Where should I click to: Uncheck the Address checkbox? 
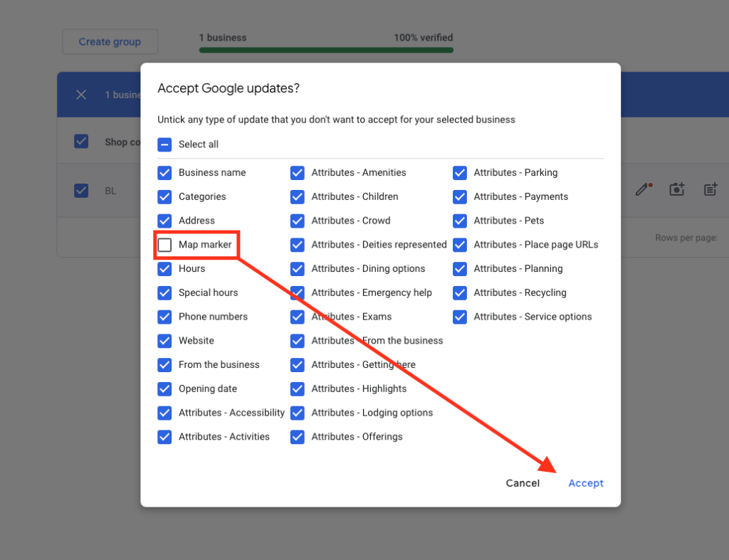[x=164, y=221]
